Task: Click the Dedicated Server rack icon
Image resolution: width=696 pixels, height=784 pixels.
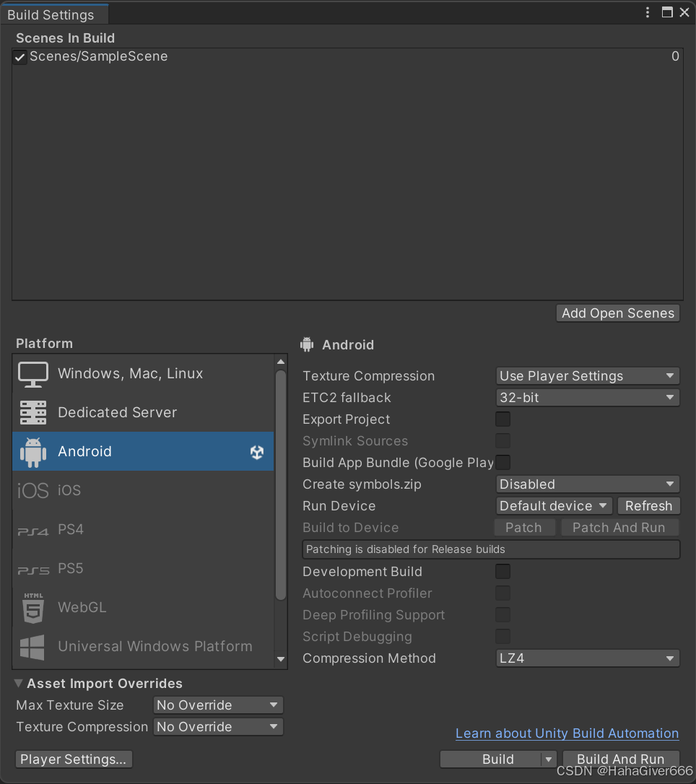Action: pos(33,412)
